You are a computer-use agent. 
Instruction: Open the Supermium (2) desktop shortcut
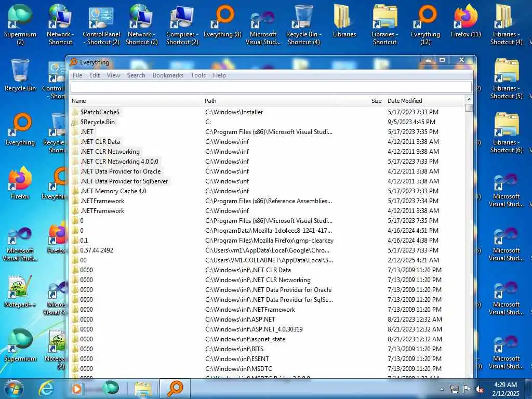pyautogui.click(x=20, y=24)
